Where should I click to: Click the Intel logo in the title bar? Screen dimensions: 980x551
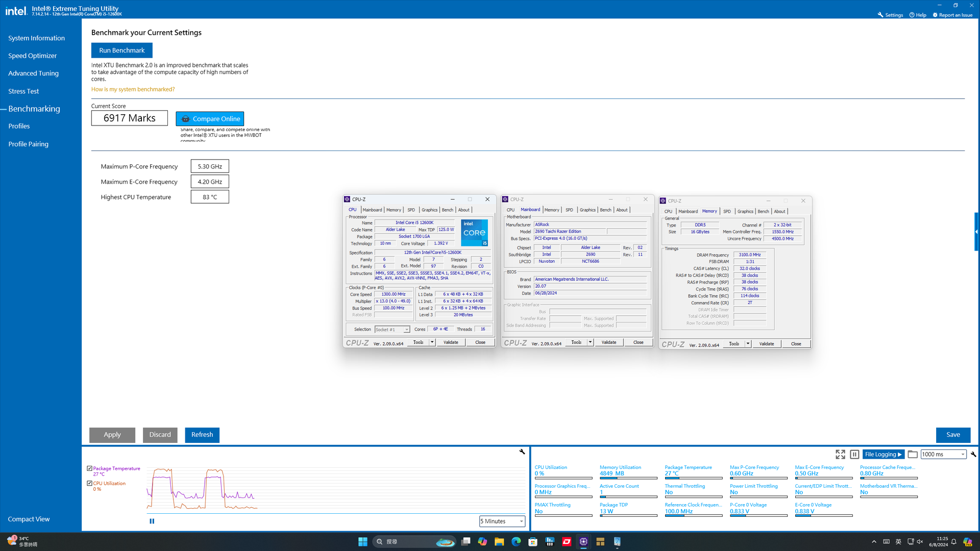pyautogui.click(x=16, y=10)
